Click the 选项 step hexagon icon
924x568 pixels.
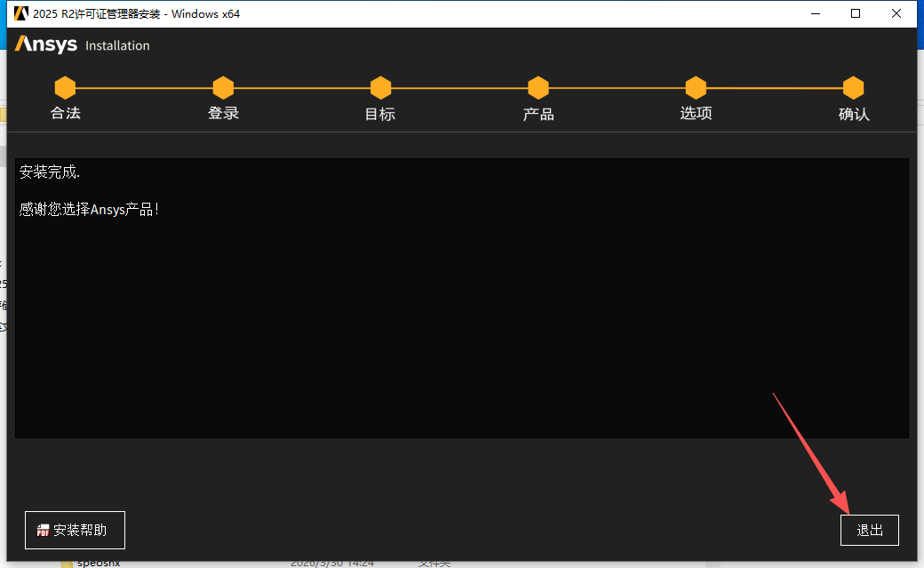696,88
